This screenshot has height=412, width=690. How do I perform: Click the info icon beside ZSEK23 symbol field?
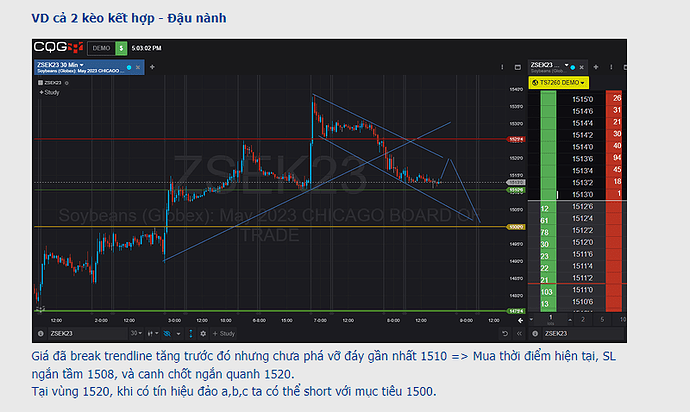point(41,334)
